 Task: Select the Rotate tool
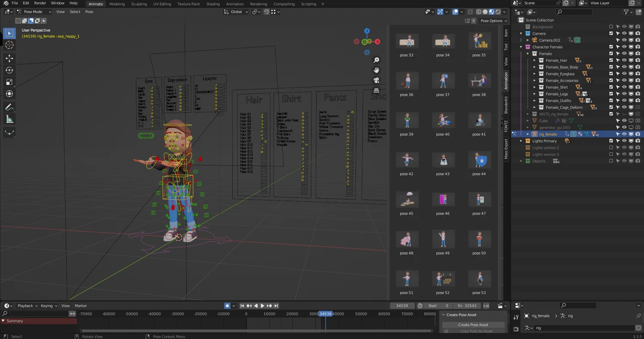point(9,70)
